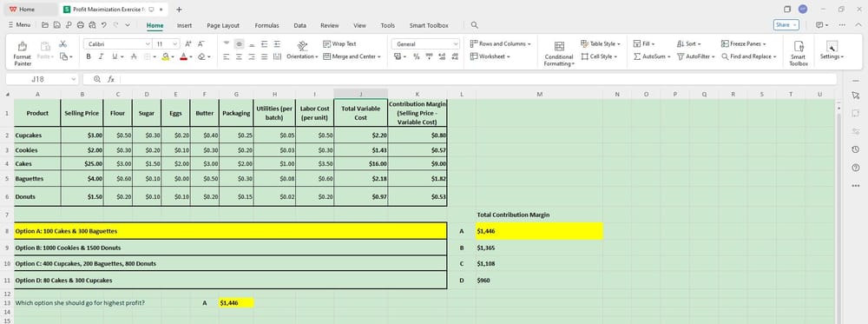
Task: Print the spreadsheet using the printer icon
Action: pyautogui.click(x=80, y=25)
